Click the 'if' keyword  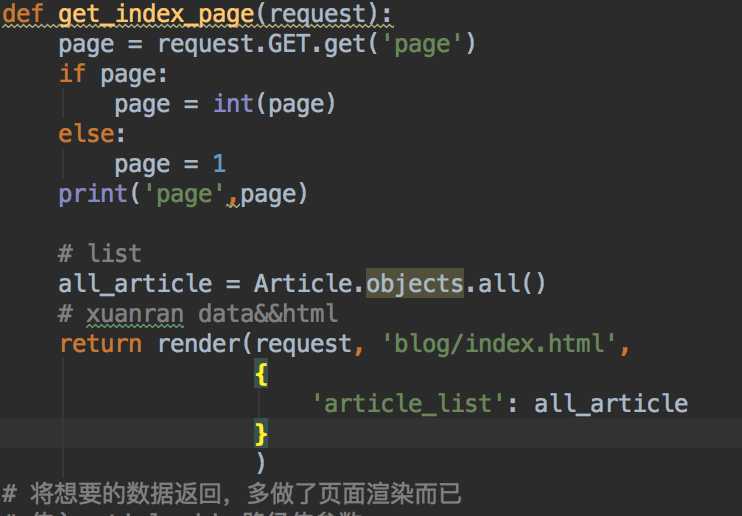tap(72, 74)
